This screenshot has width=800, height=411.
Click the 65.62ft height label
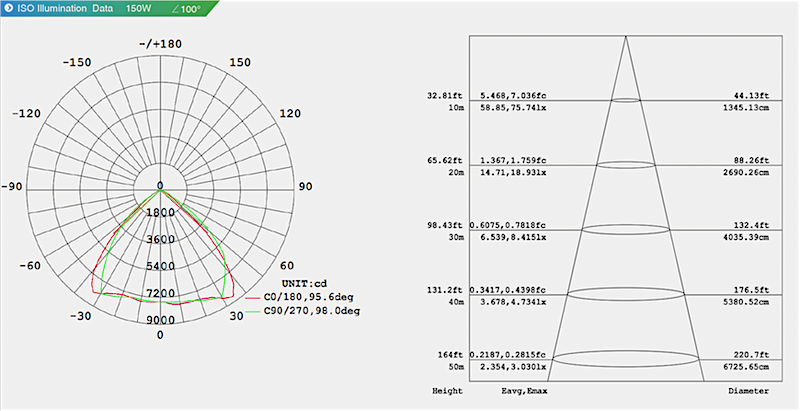coord(445,160)
